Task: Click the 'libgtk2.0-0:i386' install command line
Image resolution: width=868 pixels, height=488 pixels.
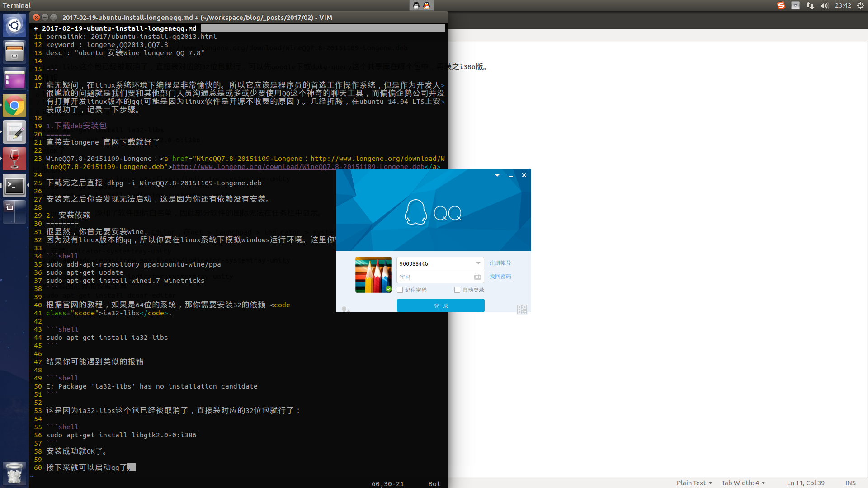Action: [x=121, y=435]
